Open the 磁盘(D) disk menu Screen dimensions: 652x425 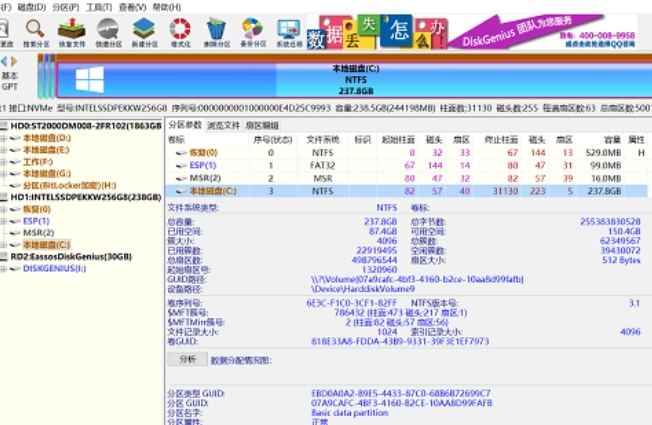(x=32, y=7)
